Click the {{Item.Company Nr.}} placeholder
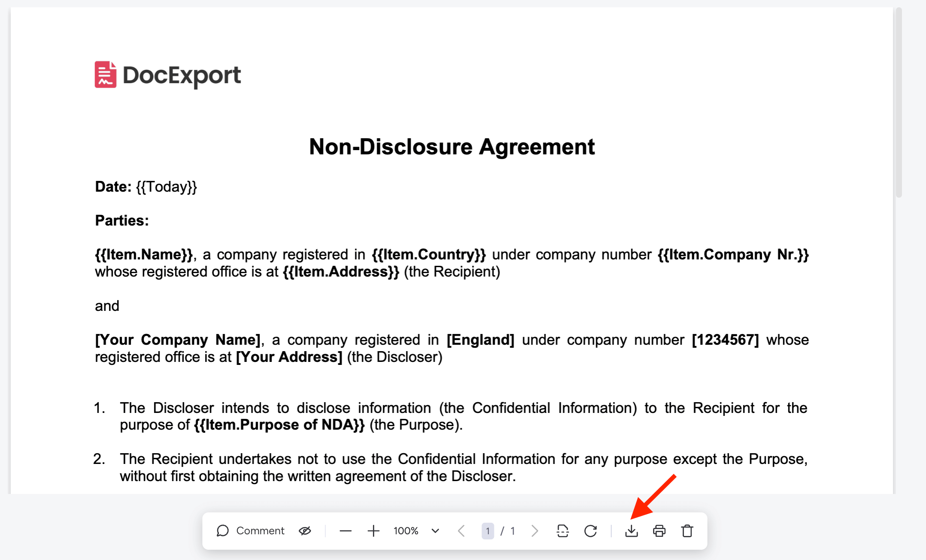Viewport: 926px width, 560px height. (733, 255)
